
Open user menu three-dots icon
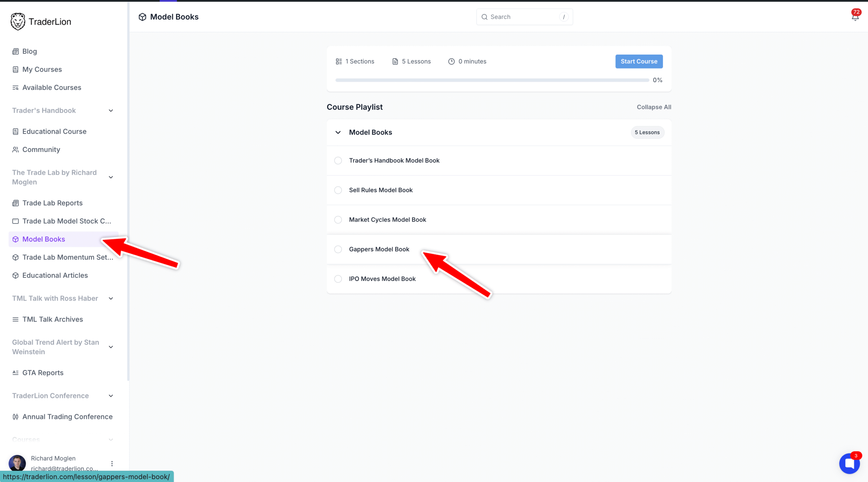112,464
